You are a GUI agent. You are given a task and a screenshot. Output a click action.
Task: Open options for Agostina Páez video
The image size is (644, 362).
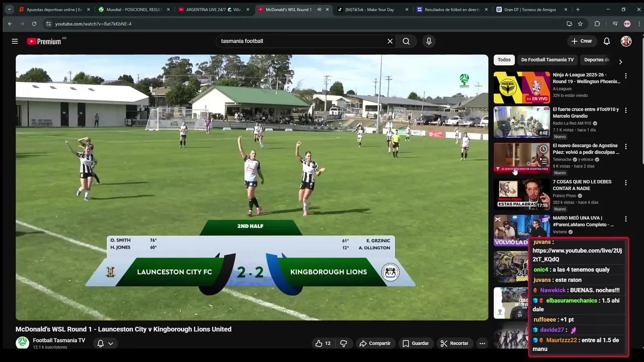tap(626, 147)
